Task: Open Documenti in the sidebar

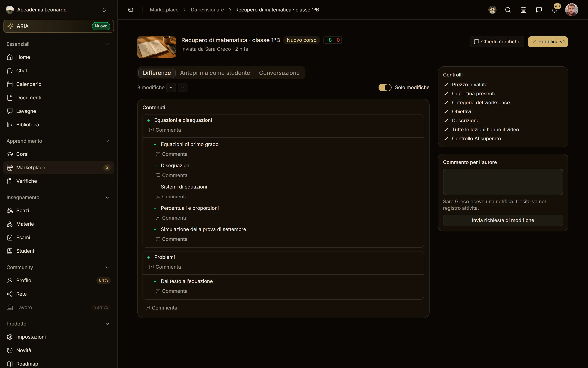Action: click(x=59, y=98)
